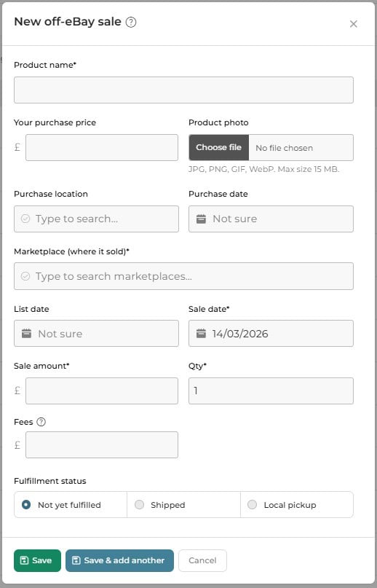The image size is (377, 588).
Task: Click the Cancel button
Action: 202,560
